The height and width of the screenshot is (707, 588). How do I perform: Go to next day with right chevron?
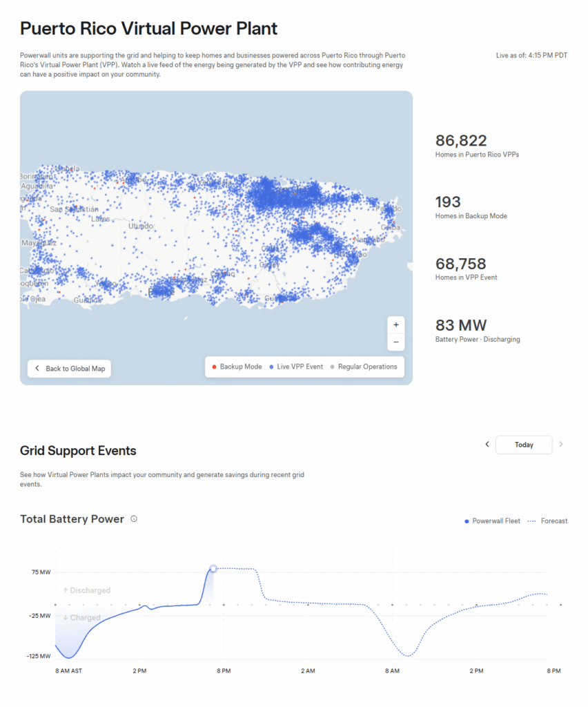[561, 444]
